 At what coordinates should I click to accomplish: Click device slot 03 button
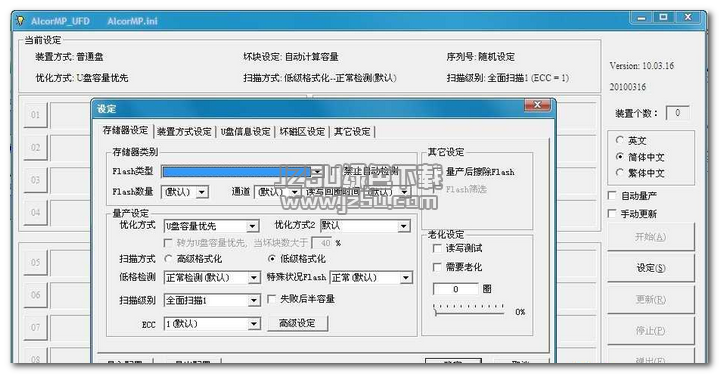click(35, 180)
